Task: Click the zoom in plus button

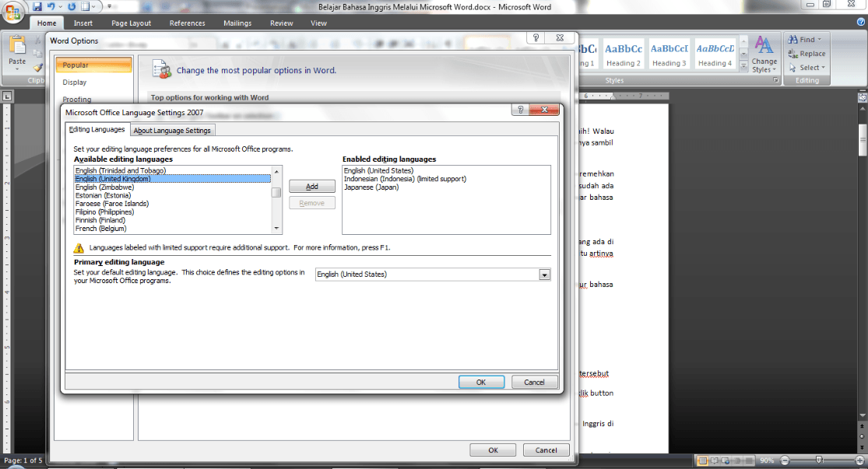Action: coord(859,460)
